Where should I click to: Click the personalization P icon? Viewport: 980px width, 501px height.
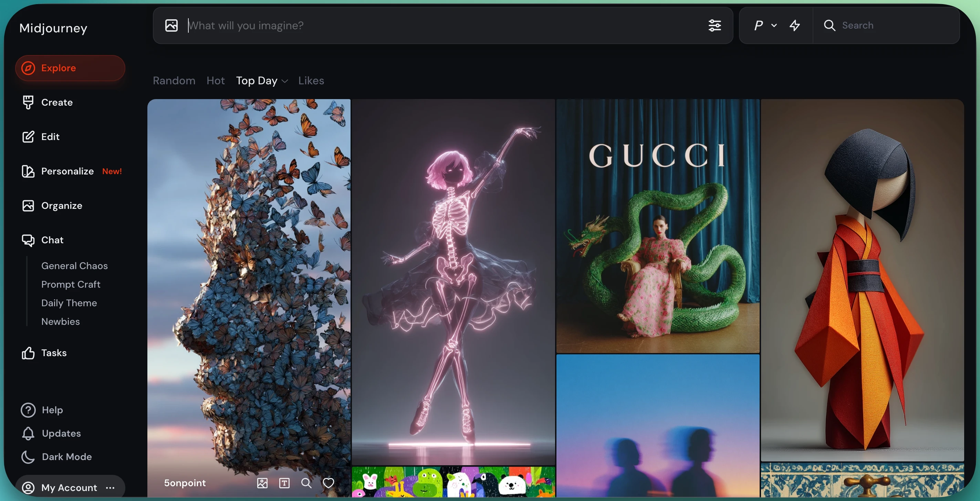[758, 25]
